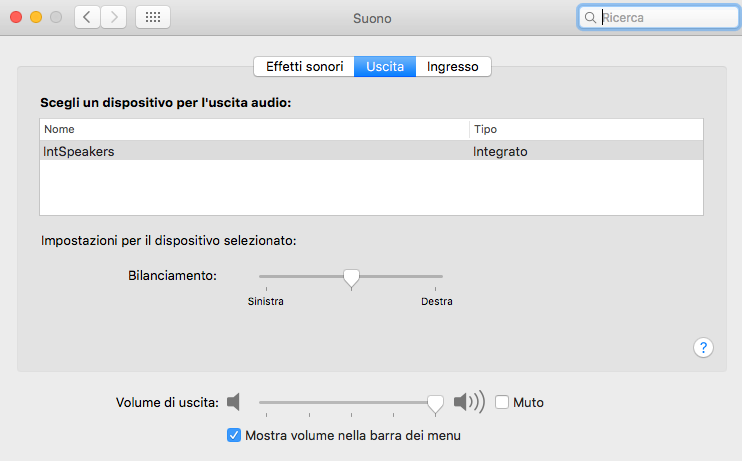Open help with the question mark button
The height and width of the screenshot is (461, 742).
tap(703, 347)
